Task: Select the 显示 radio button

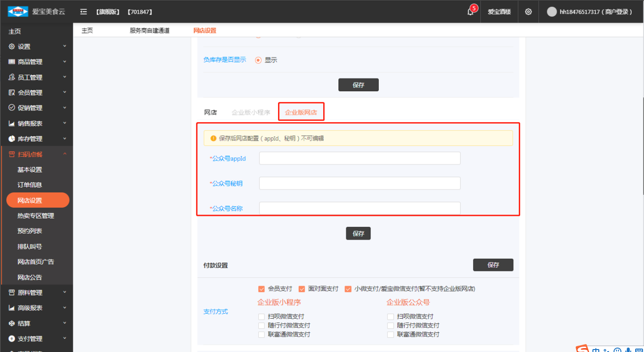Action: [258, 60]
